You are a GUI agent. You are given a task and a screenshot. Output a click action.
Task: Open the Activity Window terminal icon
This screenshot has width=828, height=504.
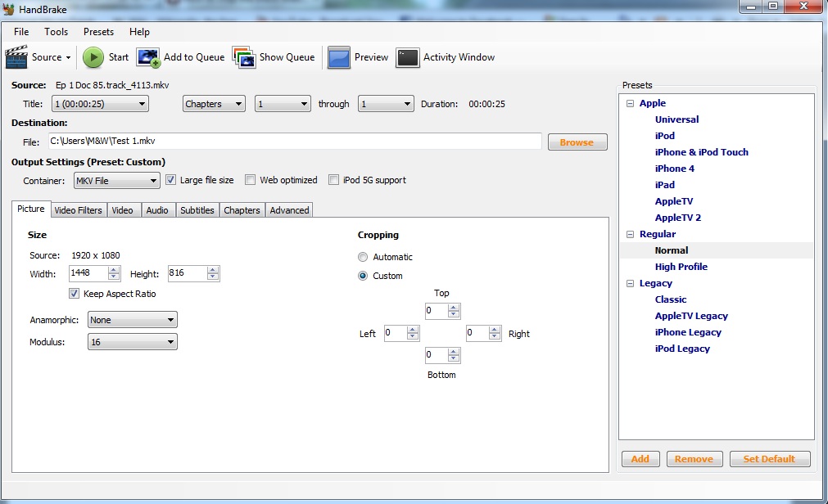(408, 57)
